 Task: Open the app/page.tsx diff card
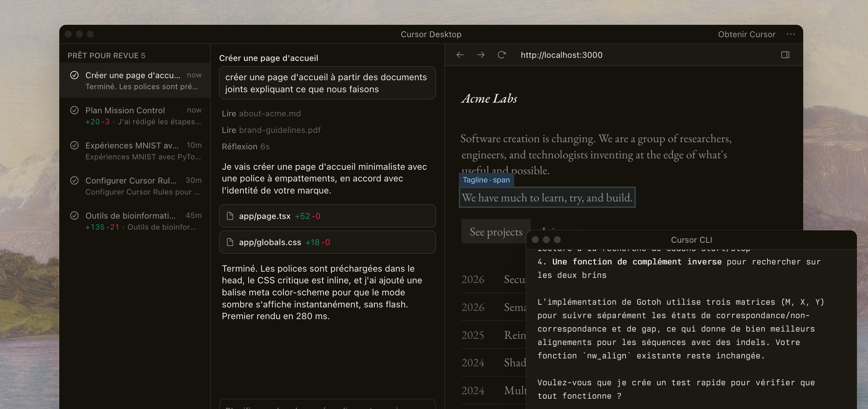click(328, 216)
